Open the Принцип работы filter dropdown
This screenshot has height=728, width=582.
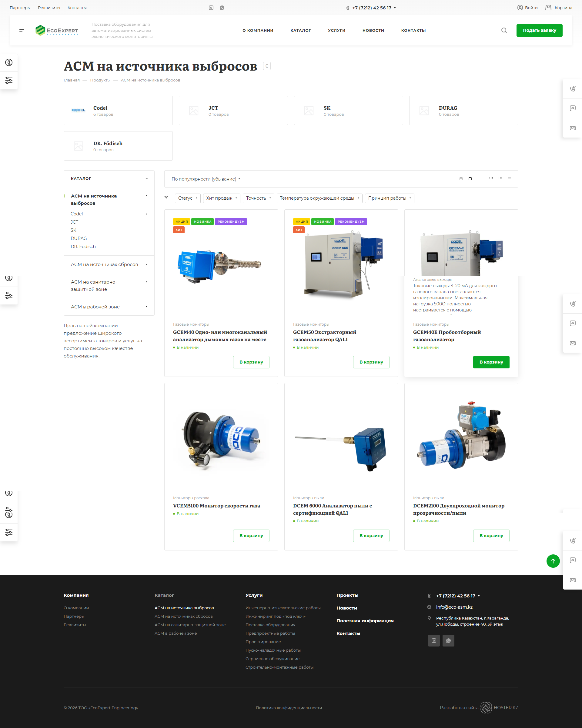(390, 198)
